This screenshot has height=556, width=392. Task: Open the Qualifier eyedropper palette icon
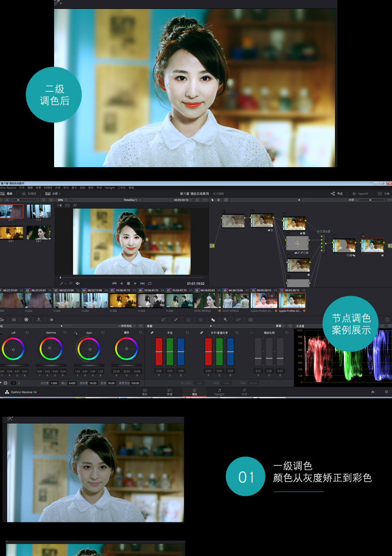tap(176, 319)
